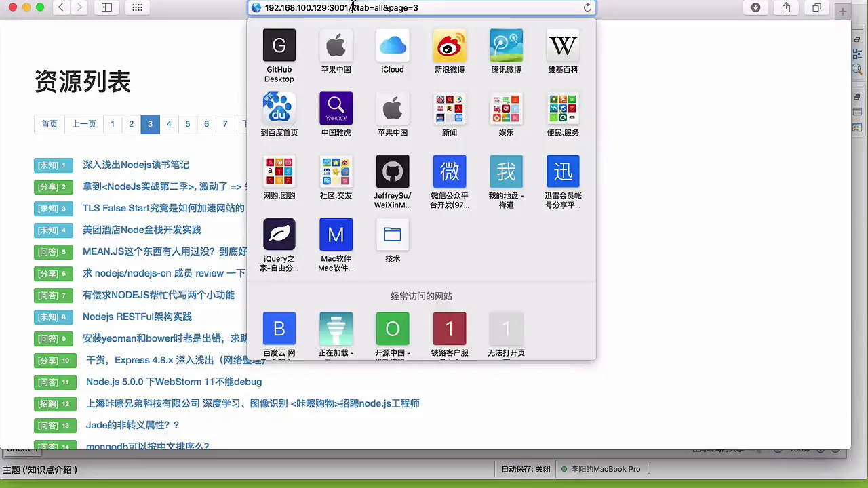Viewport: 868px width, 488px height.
Task: Reload the page with the refresh icon
Action: point(587,7)
